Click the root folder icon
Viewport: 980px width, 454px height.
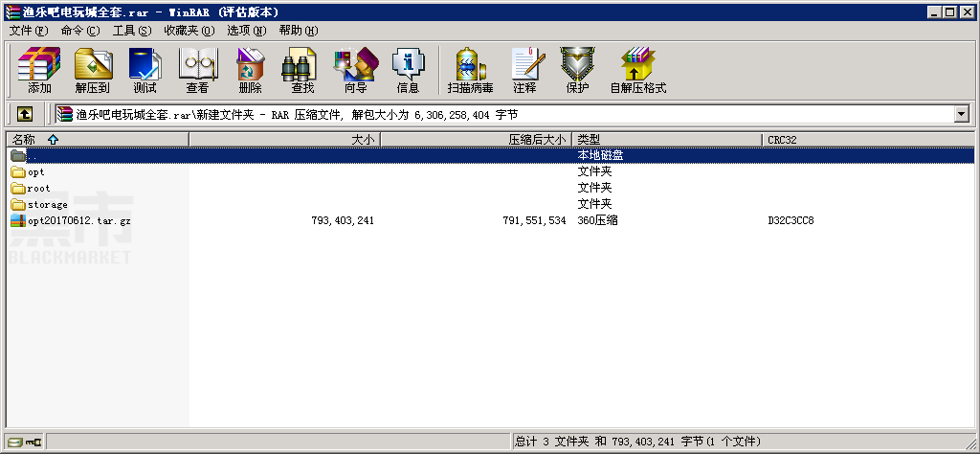pos(18,189)
